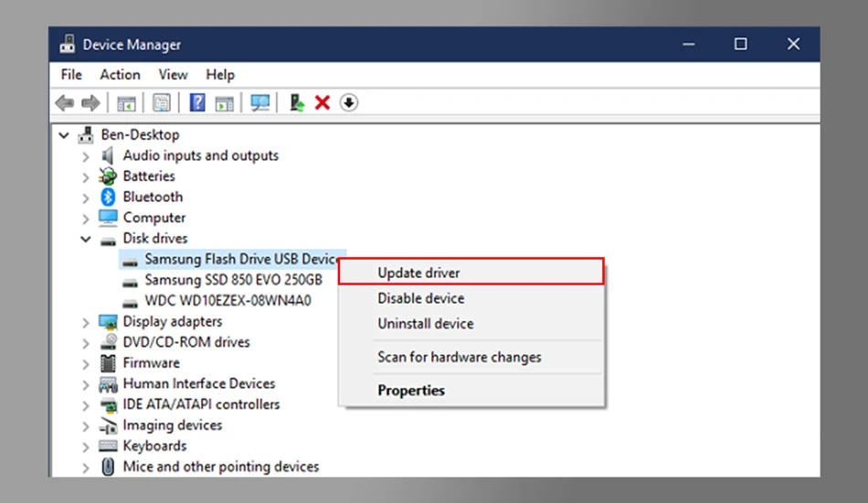The image size is (868, 503).
Task: Click the Scan for hardware changes monitor icon
Action: click(x=259, y=103)
